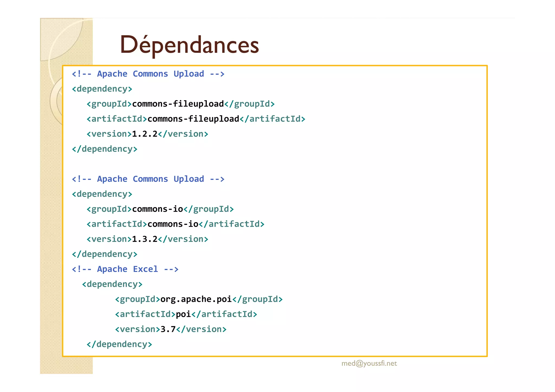555x392 pixels.
Task: Click groupId line containing commons-io
Action: tap(160, 209)
